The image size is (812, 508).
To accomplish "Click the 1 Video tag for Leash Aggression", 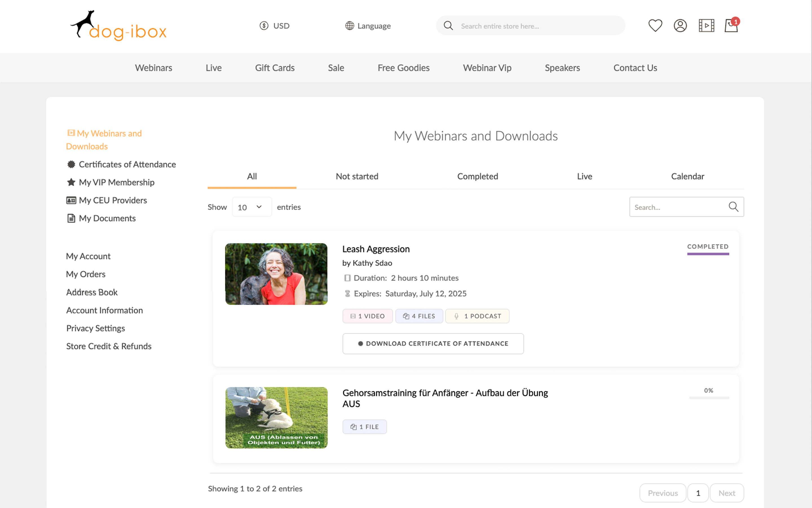I will coord(367,316).
